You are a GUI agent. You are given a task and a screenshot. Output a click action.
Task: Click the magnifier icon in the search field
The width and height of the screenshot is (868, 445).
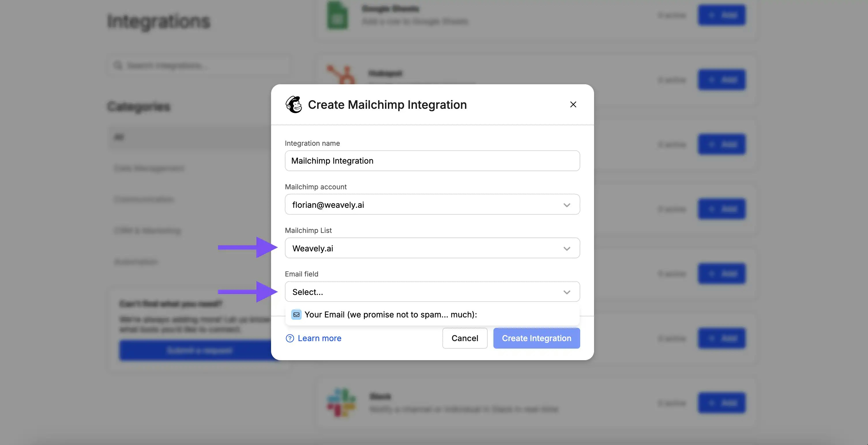118,65
